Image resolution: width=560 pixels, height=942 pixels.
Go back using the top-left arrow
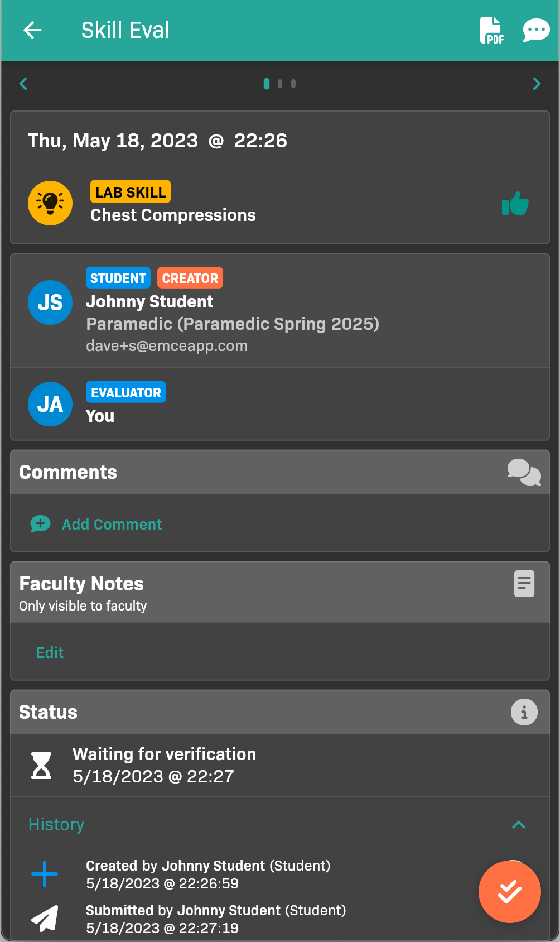32,30
